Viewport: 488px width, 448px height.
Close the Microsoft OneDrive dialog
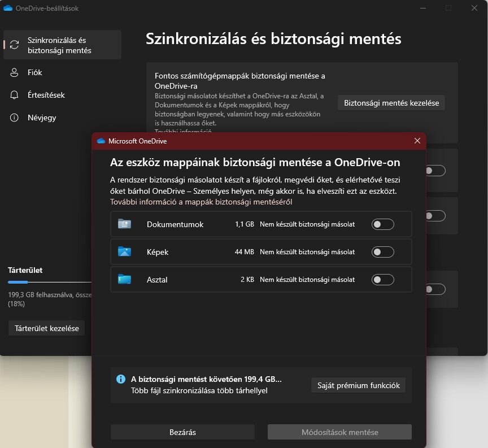[x=417, y=141]
